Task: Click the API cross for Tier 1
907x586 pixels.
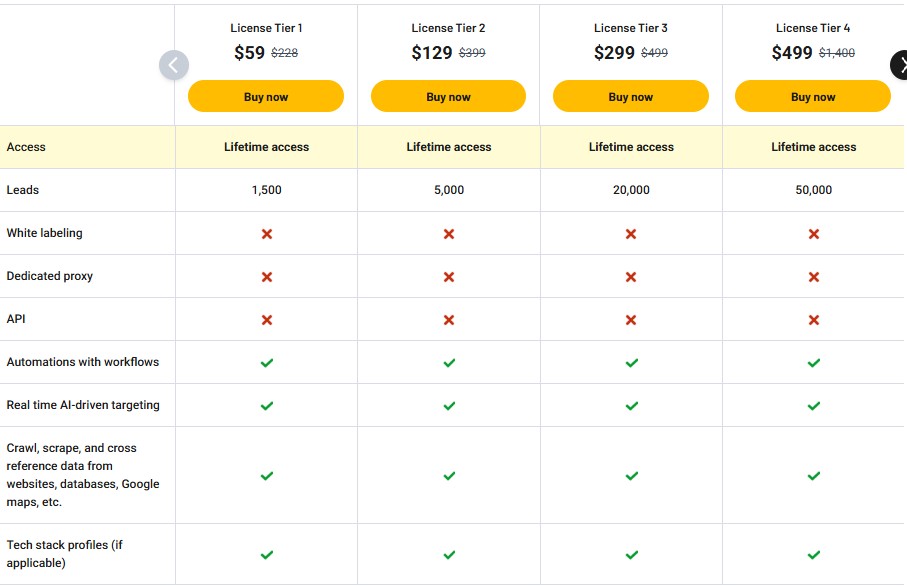Action: click(267, 320)
